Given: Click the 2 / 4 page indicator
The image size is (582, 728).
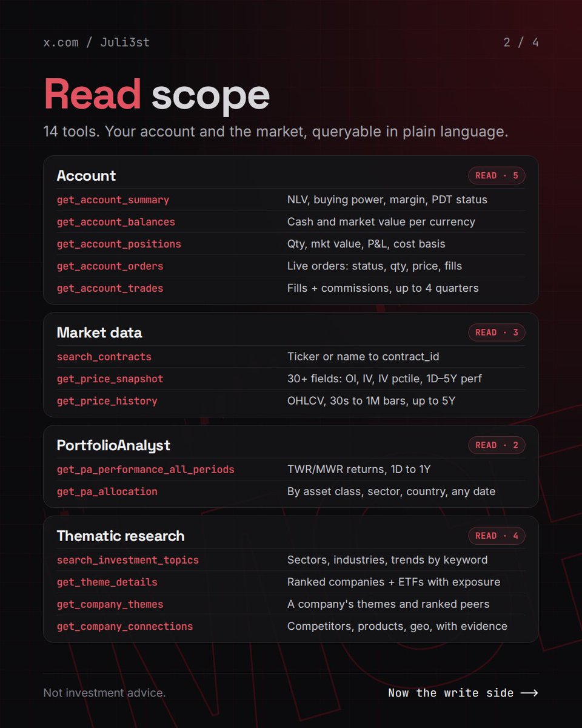Looking at the screenshot, I should tap(521, 42).
